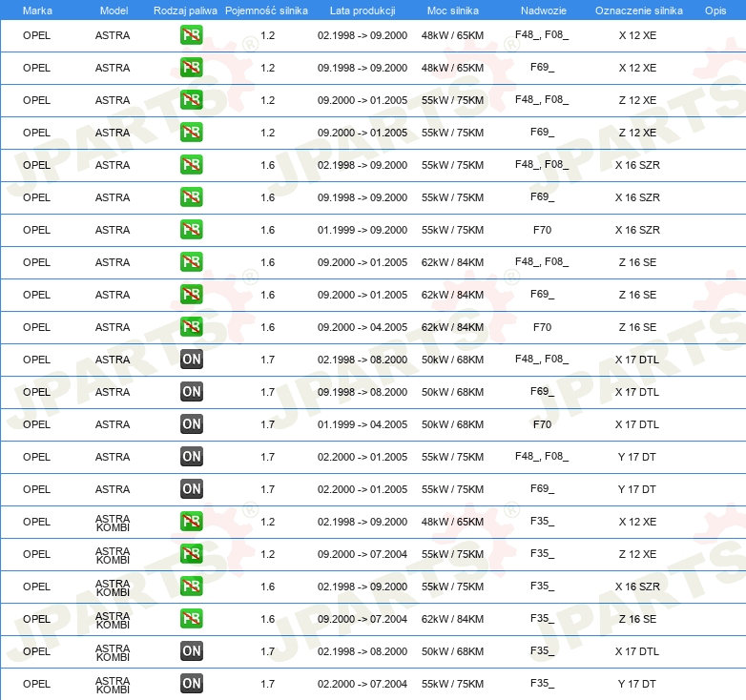Click petrol icon in ASTRA KOMBI X 12 XE row
Screen dimensions: 746x700
pos(191,522)
